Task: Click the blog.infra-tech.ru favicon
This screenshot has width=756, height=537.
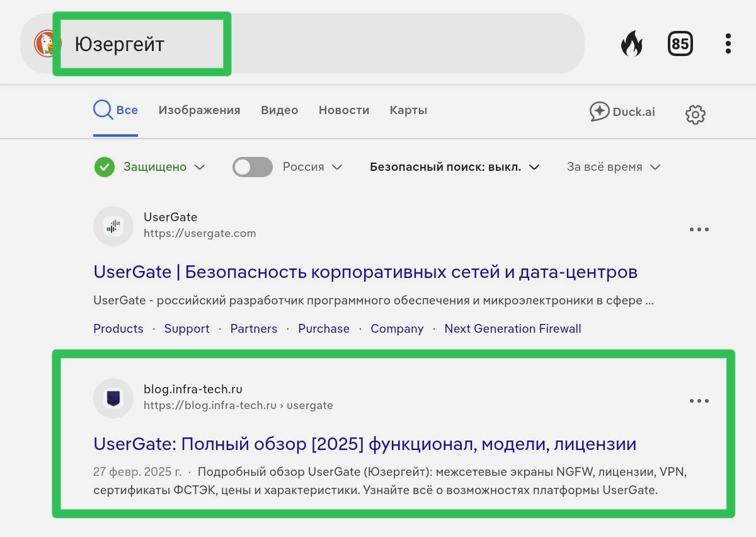Action: coord(113,398)
